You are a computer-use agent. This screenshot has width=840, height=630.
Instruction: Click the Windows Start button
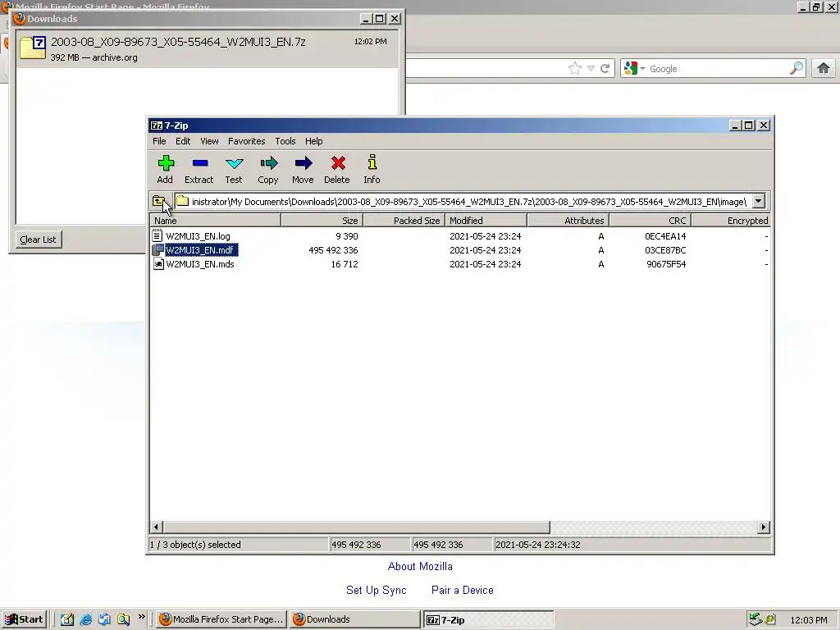click(24, 619)
